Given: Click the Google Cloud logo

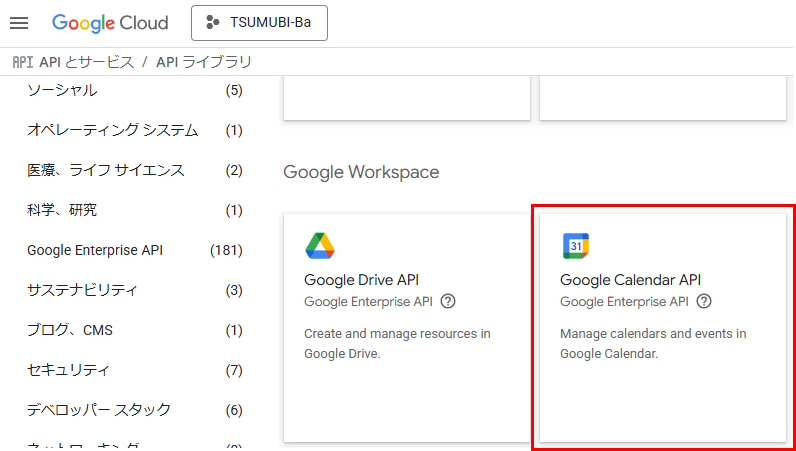Looking at the screenshot, I should [110, 23].
